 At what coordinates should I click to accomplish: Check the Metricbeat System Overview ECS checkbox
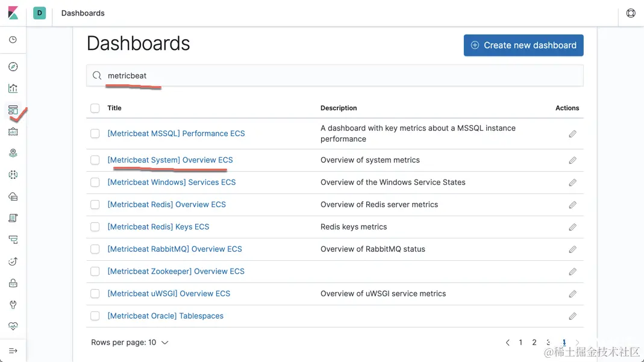click(x=95, y=160)
